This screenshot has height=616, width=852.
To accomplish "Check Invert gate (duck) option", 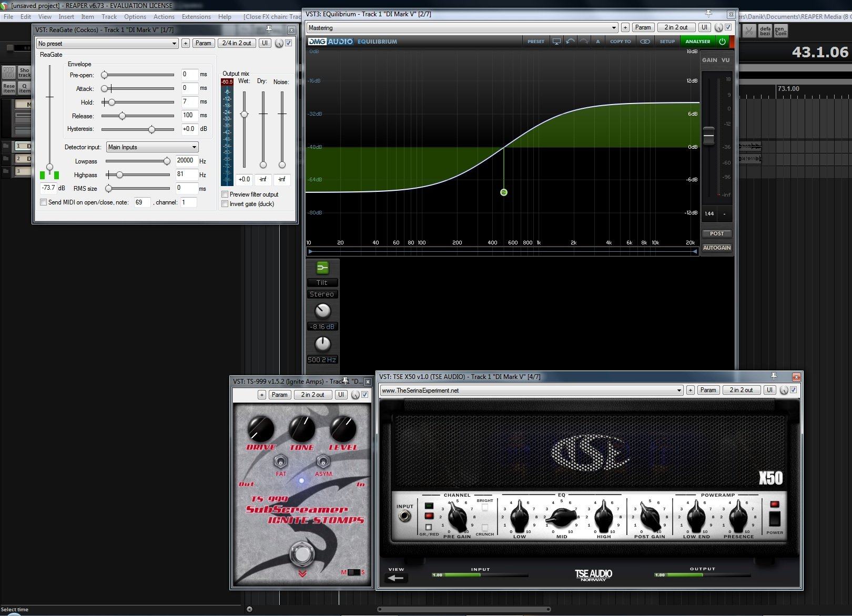I will [225, 204].
